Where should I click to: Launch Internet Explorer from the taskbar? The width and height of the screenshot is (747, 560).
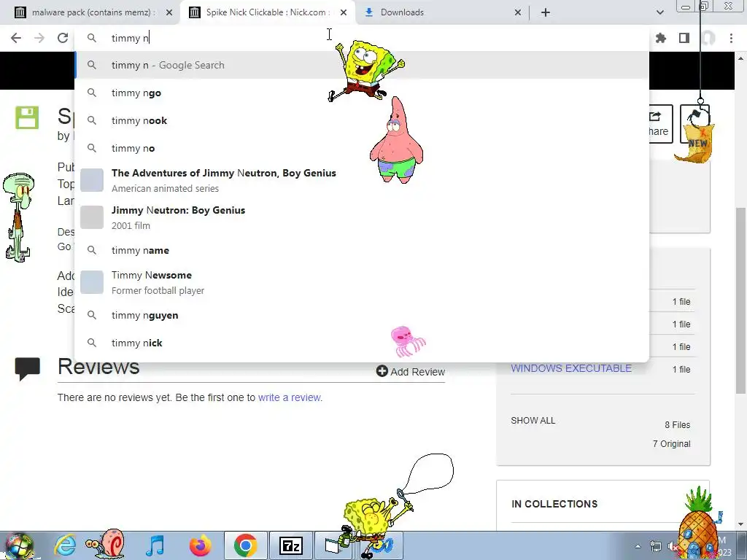point(65,545)
